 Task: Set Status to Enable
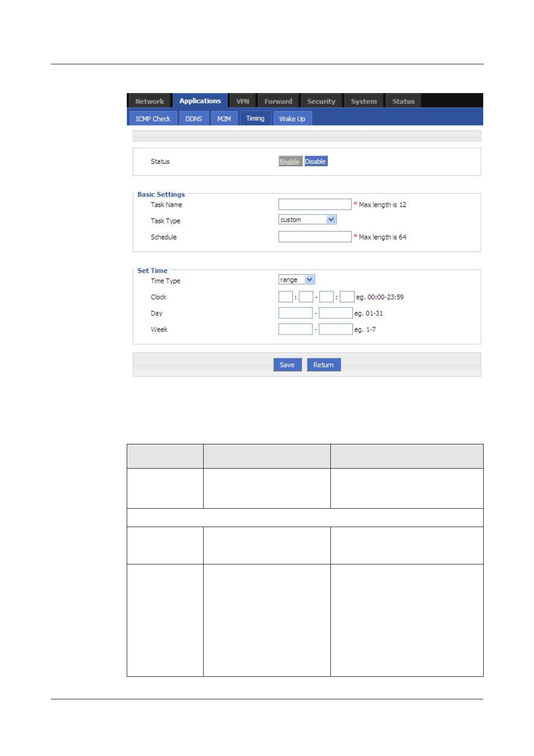[x=290, y=161]
